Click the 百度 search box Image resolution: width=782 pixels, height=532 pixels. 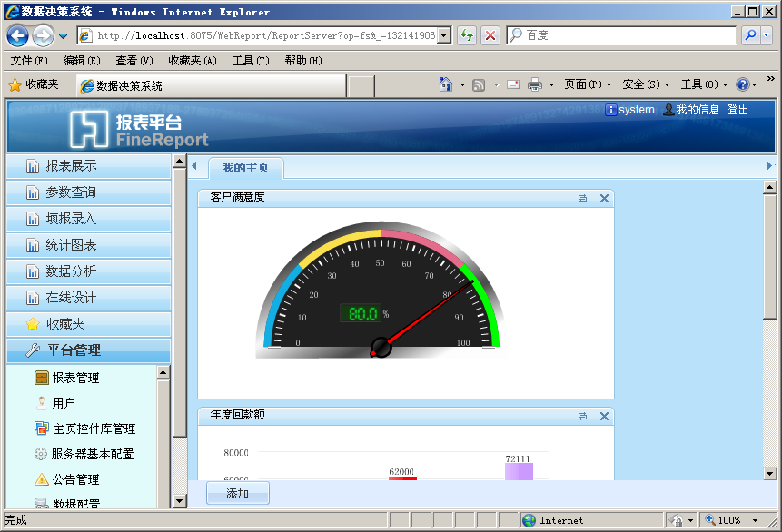pos(621,35)
